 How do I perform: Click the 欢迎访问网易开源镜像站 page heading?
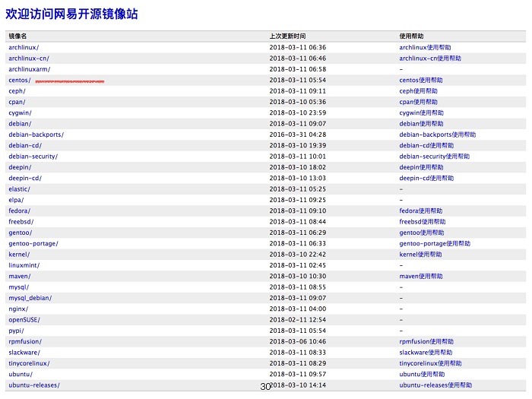(x=71, y=14)
